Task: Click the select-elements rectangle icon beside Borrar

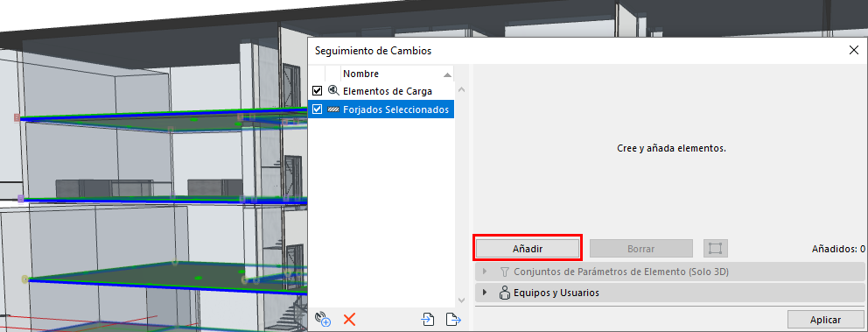Action: (x=715, y=248)
